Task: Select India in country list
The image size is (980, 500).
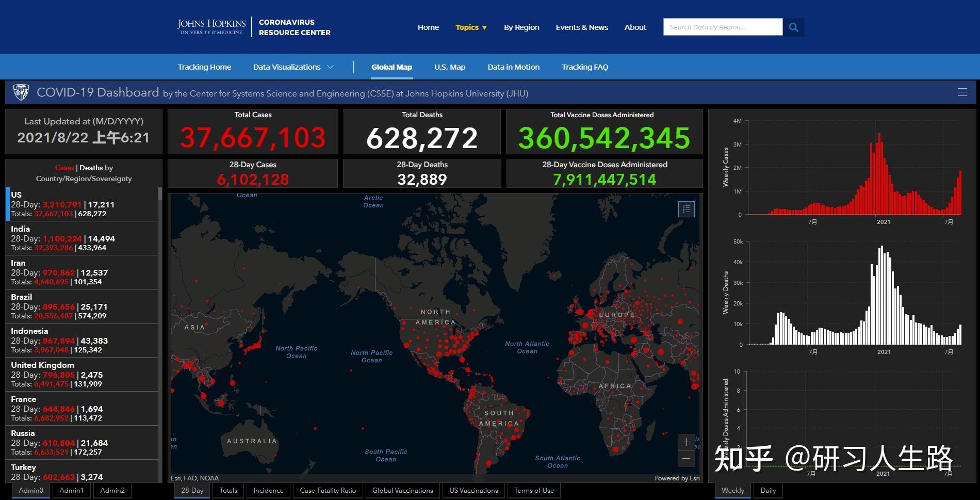Action: coord(83,238)
